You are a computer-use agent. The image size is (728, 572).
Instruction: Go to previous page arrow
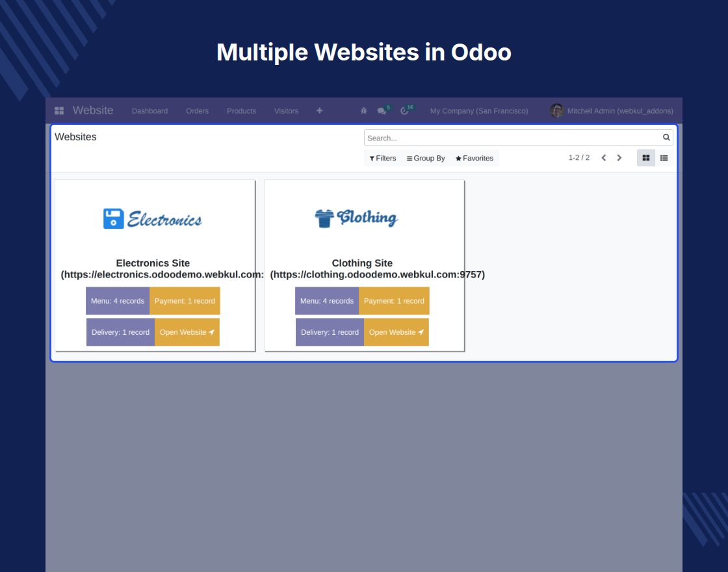coord(604,158)
